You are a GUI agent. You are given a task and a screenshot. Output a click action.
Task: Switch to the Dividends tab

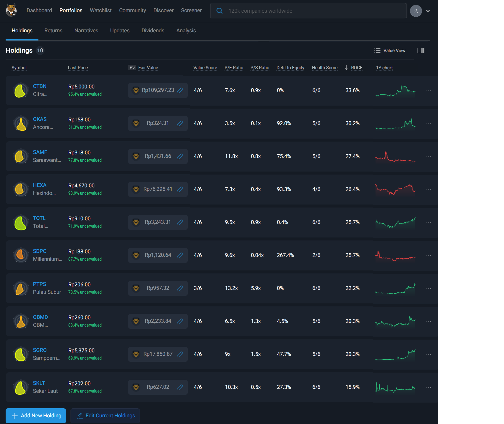(x=153, y=31)
